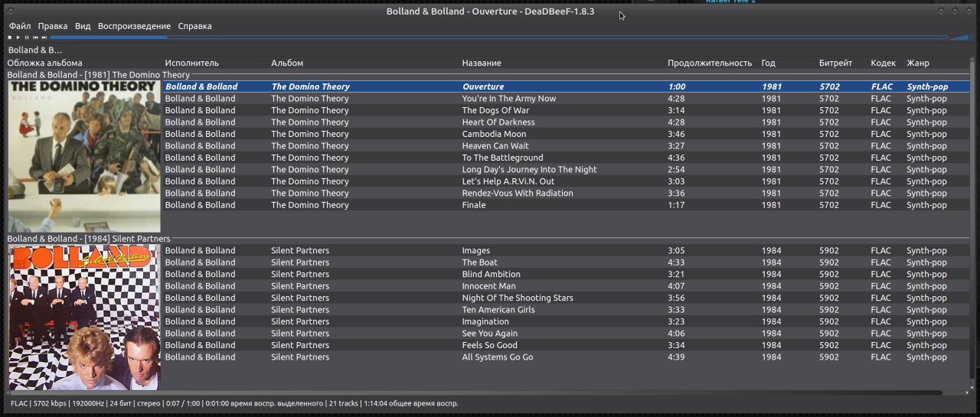Click the play button in toolbar
980x417 pixels.
18,37
